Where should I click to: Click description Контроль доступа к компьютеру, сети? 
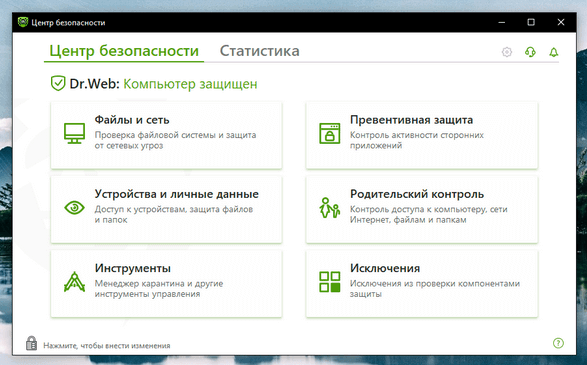coord(429,209)
